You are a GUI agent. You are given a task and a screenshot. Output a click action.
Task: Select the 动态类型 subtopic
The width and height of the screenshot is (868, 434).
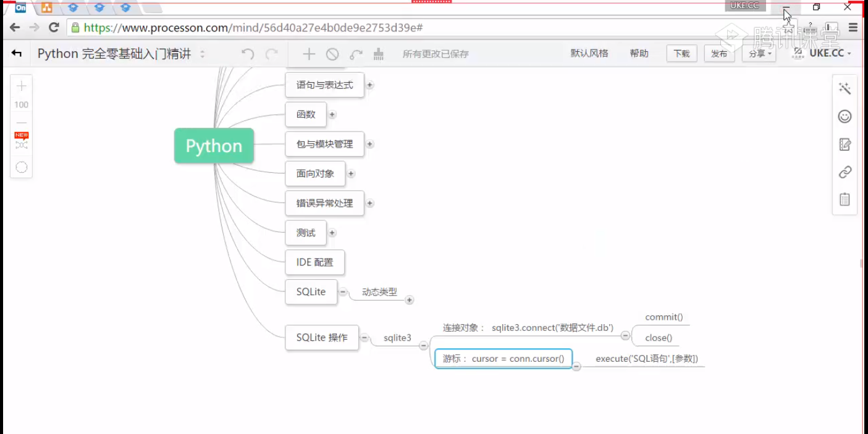tap(379, 292)
